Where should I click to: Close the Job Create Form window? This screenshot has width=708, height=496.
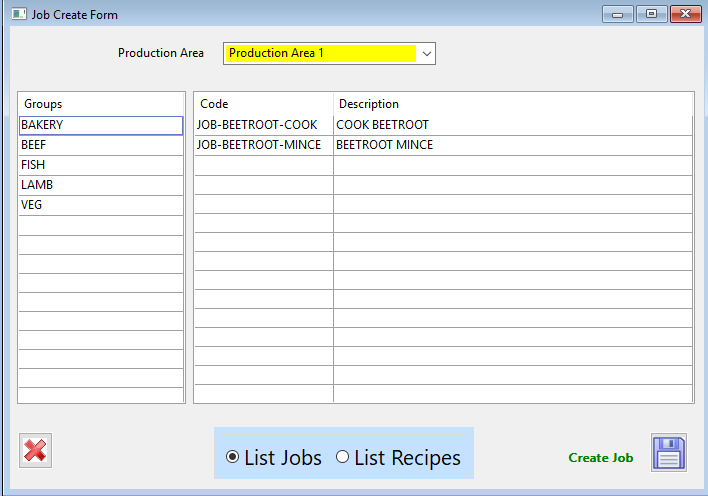(x=685, y=14)
